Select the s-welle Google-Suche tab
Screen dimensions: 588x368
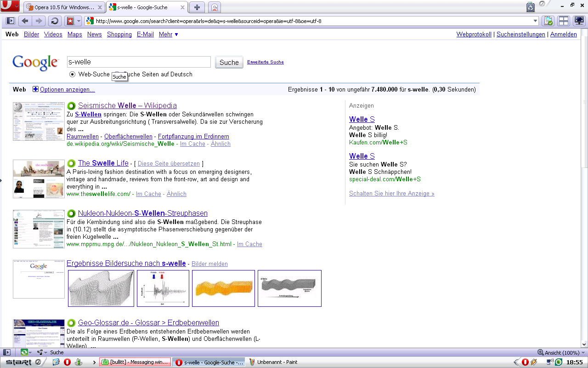coord(147,7)
